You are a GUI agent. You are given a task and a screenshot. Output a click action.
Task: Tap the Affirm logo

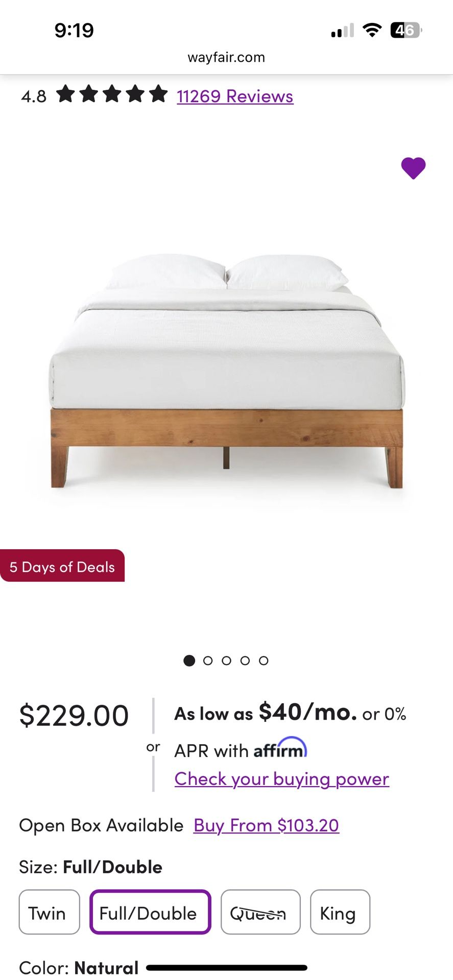[x=280, y=748]
